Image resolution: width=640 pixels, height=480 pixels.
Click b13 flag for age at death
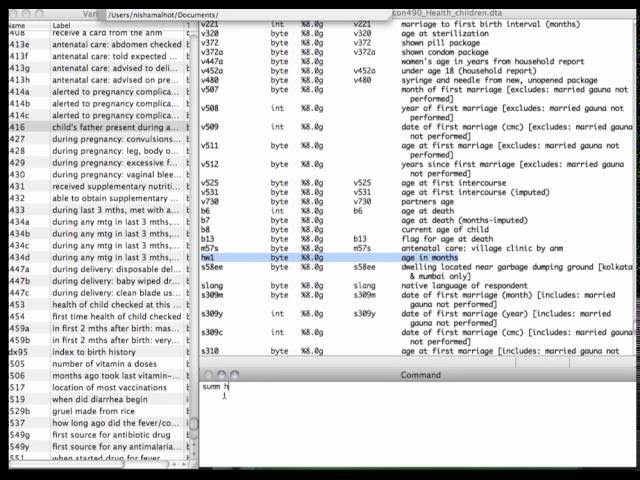click(347, 239)
